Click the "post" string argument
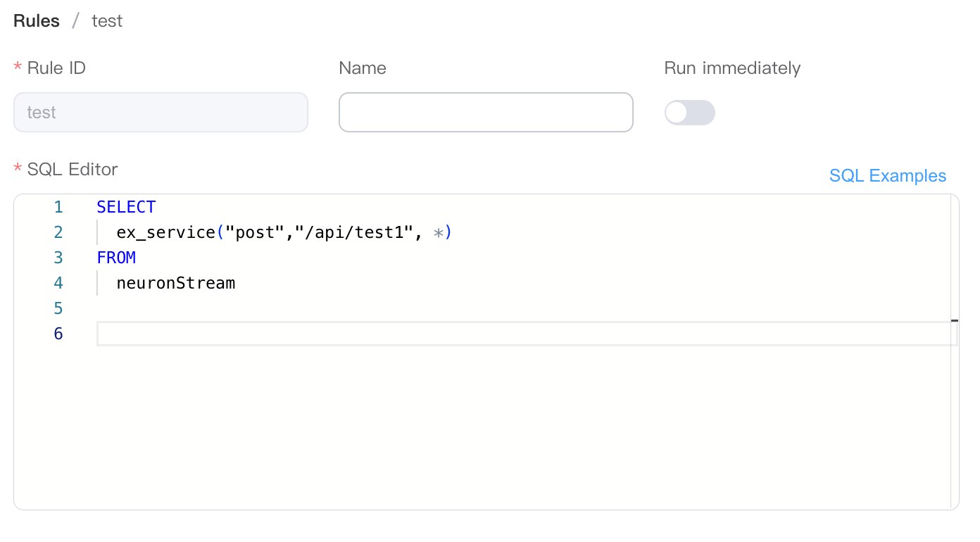The height and width of the screenshot is (542, 980). [x=254, y=233]
